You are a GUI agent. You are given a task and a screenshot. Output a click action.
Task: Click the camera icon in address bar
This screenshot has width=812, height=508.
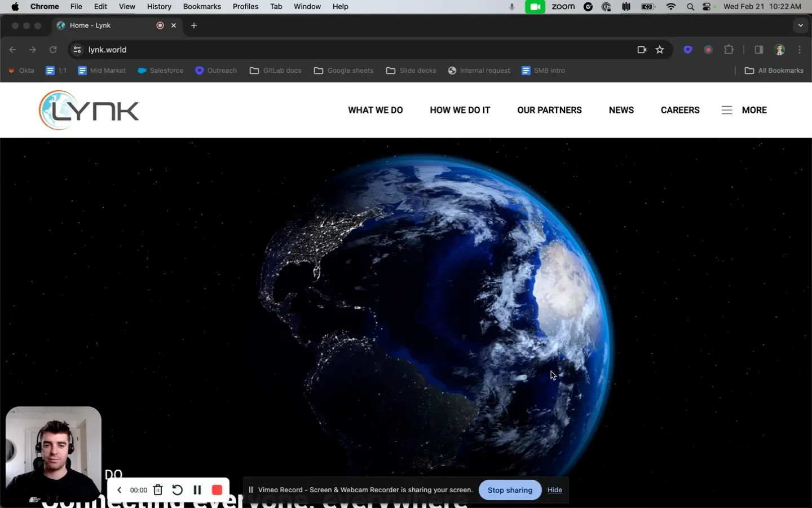[642, 50]
